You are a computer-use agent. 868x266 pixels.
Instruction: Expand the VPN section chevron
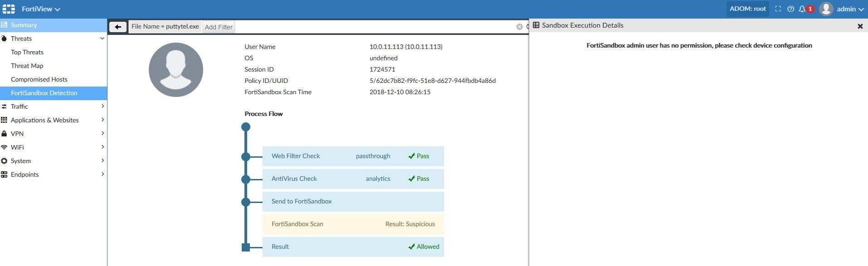tap(102, 133)
